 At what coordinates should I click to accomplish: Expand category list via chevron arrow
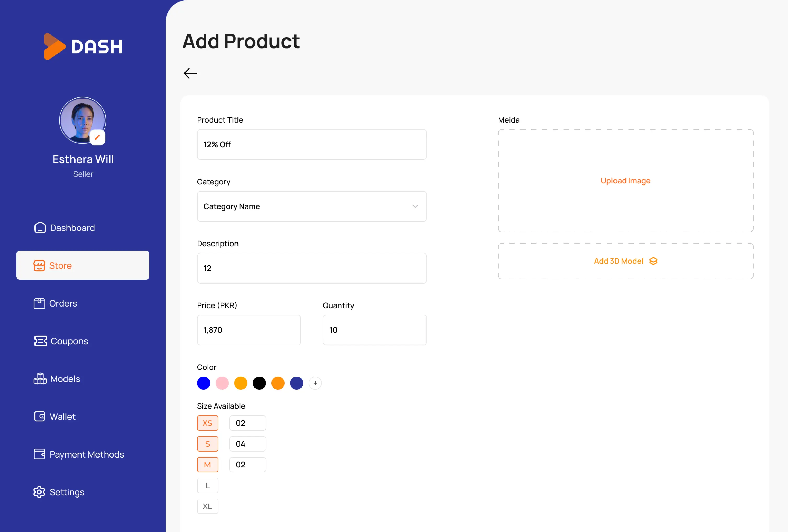(x=415, y=206)
